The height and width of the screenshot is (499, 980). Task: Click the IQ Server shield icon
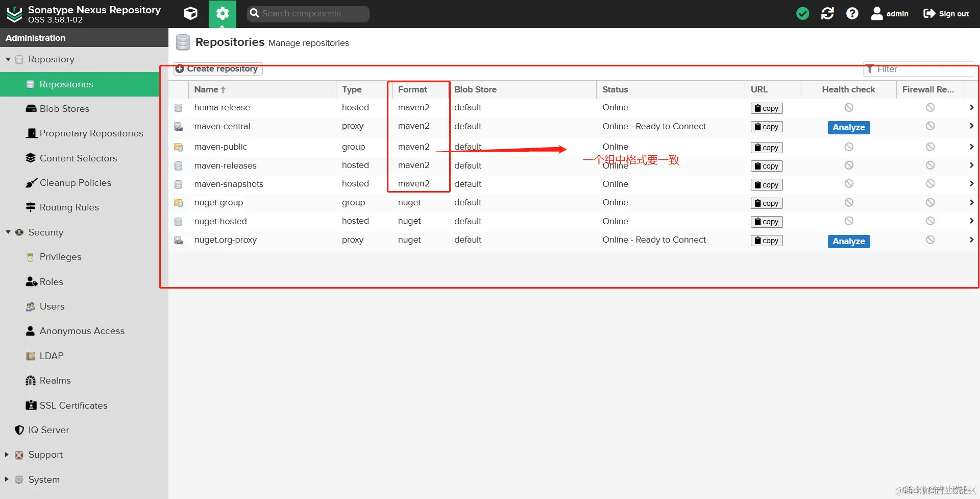point(19,430)
